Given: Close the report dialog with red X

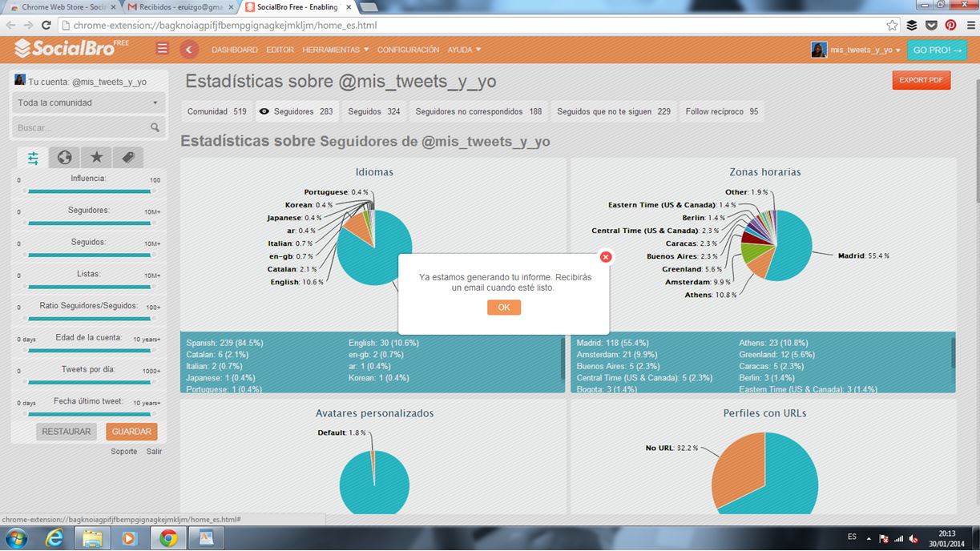Looking at the screenshot, I should click(606, 256).
